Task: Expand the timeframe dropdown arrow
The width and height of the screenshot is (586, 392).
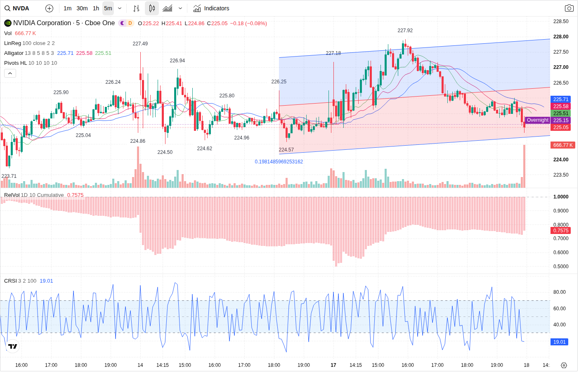Action: pyautogui.click(x=120, y=8)
